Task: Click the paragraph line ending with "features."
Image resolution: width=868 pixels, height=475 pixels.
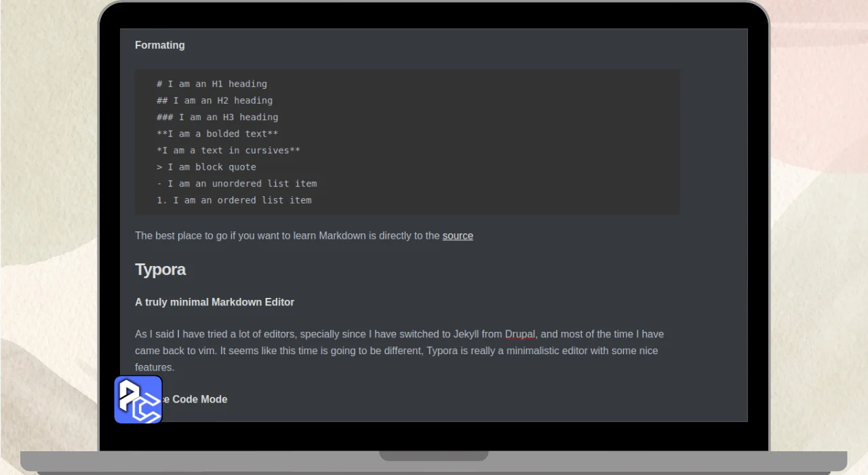Action: pyautogui.click(x=155, y=367)
